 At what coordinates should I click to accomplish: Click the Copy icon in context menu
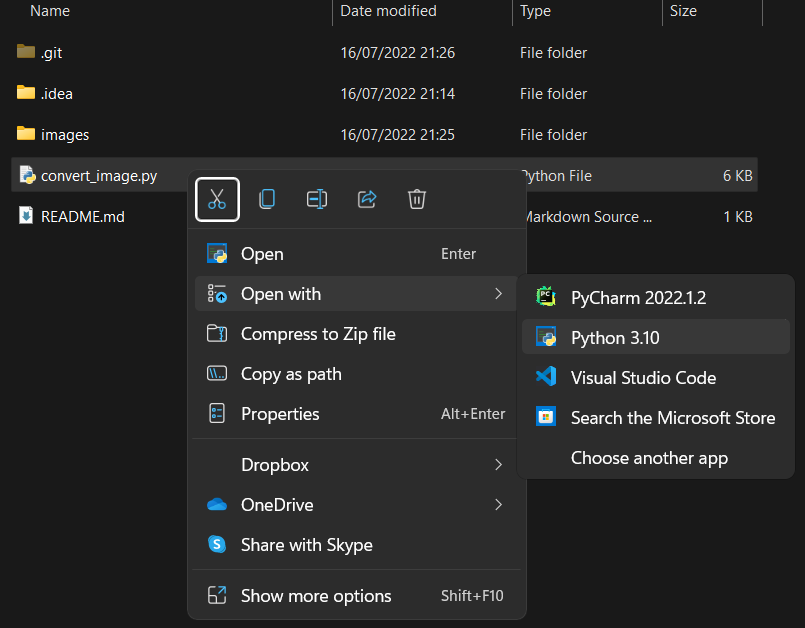[267, 199]
